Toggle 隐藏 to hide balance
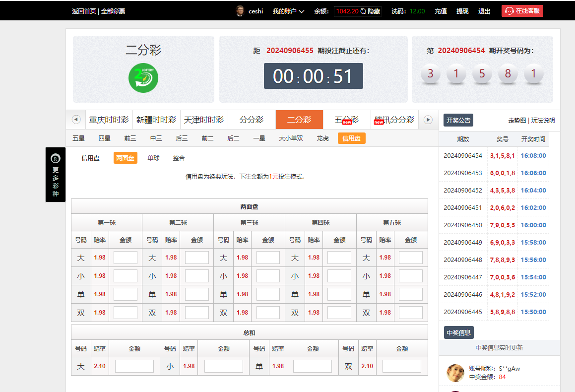575x392 pixels. 374,11
